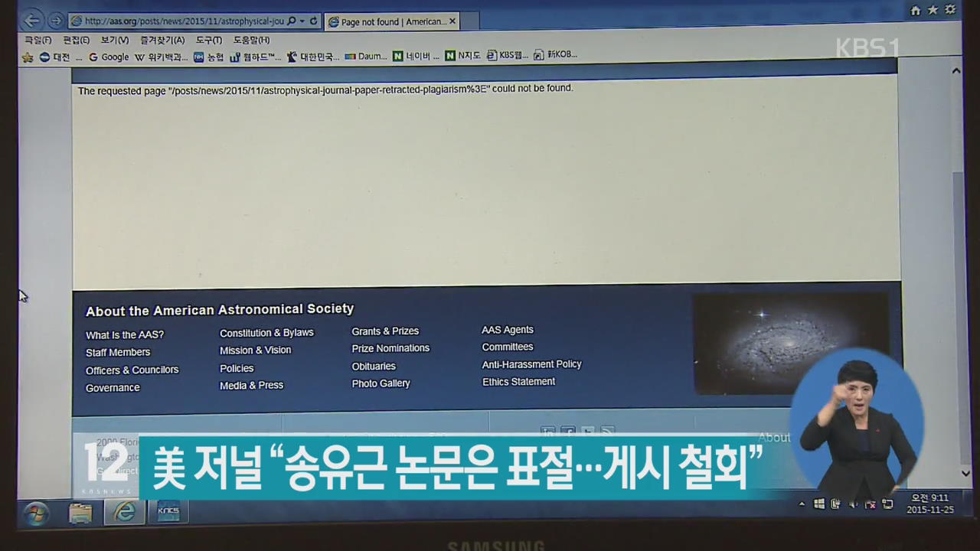
Task: Click 'What Is the AAS?' link
Action: tap(125, 335)
